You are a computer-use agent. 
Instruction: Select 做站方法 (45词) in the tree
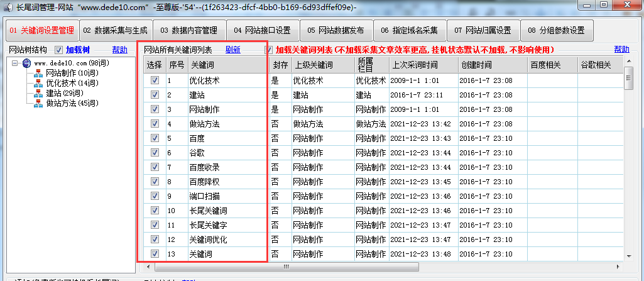click(x=72, y=103)
